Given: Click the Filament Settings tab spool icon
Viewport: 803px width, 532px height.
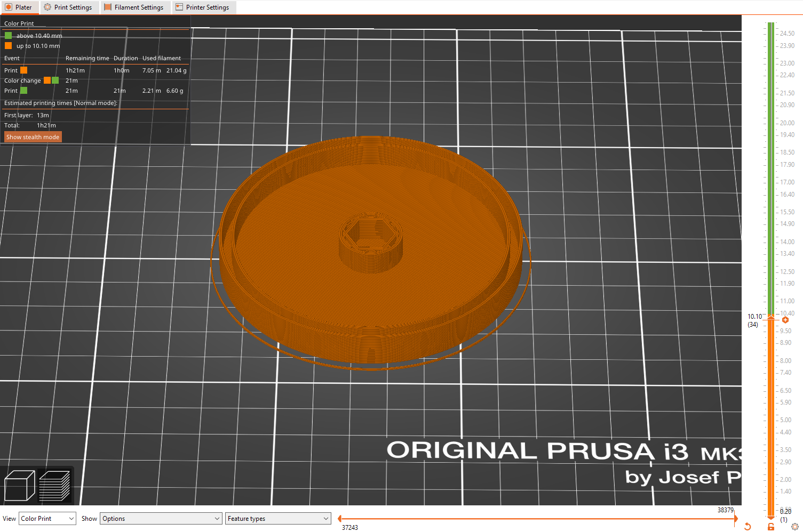Looking at the screenshot, I should tap(108, 7).
